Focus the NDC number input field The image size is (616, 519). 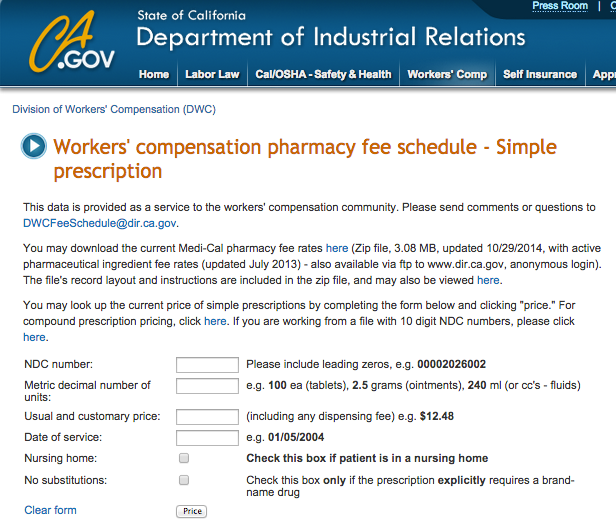point(207,365)
